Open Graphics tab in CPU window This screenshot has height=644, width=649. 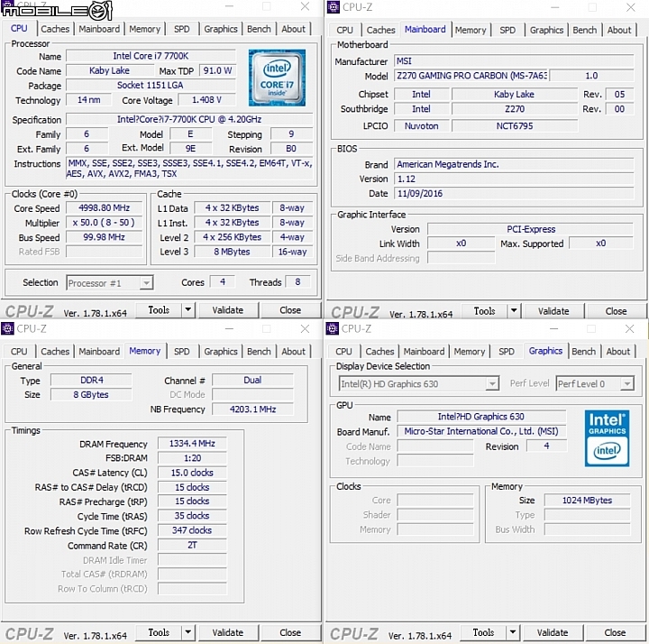[x=221, y=29]
